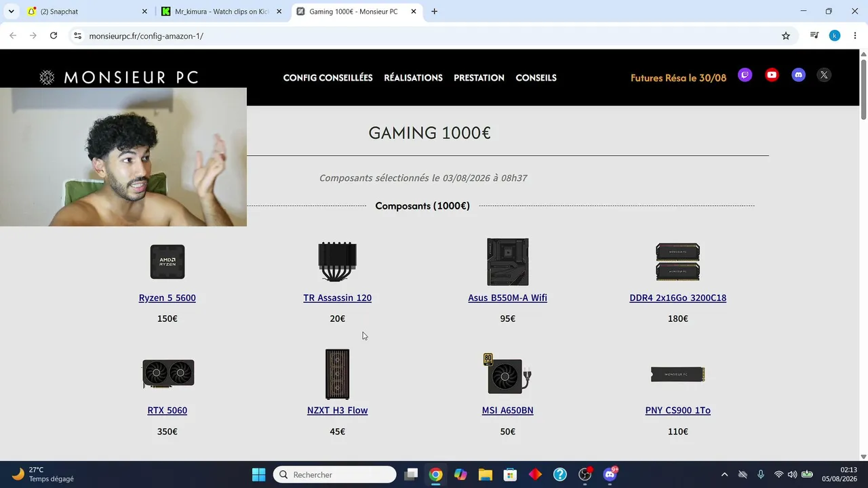Open the PNY CS900 1To link
Viewport: 868px width, 488px height.
tap(678, 411)
